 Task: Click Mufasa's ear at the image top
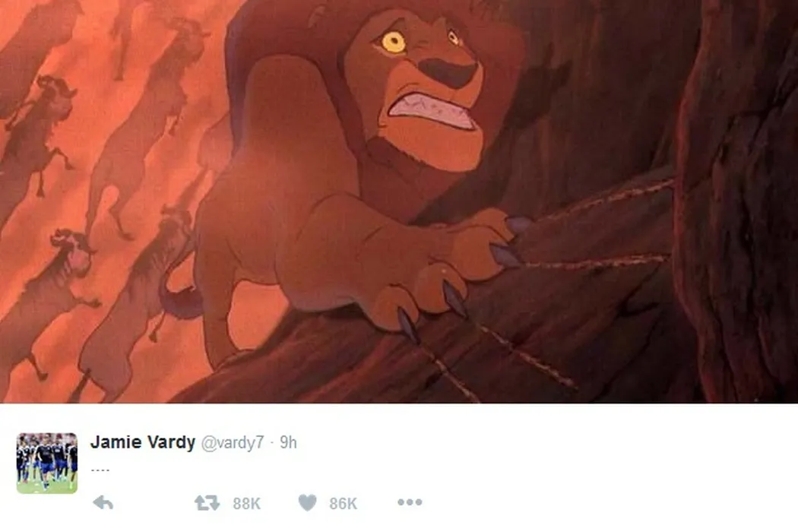[320, 17]
